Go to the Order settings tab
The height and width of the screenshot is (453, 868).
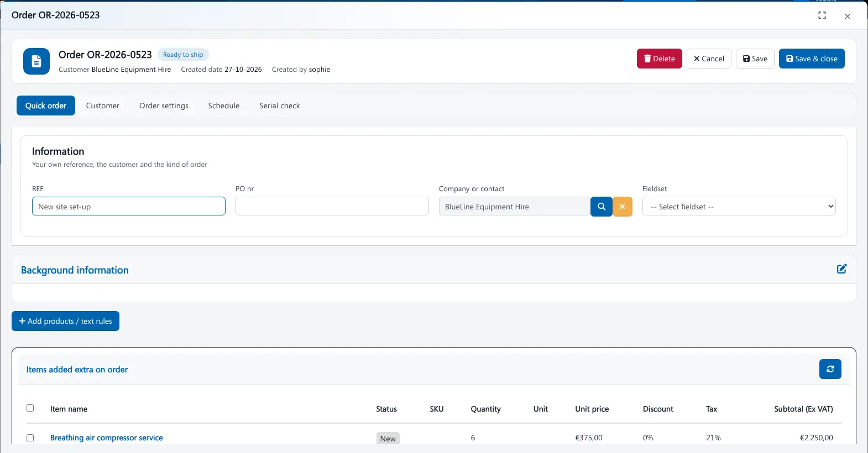(x=164, y=106)
